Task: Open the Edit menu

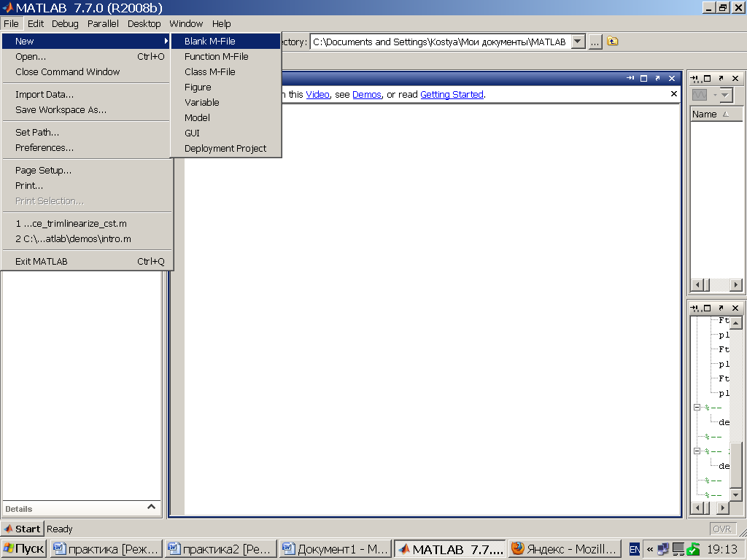Action: 35,24
